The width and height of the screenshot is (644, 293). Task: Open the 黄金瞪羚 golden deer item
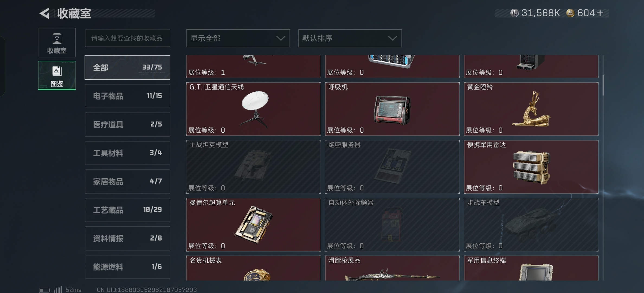tap(531, 109)
